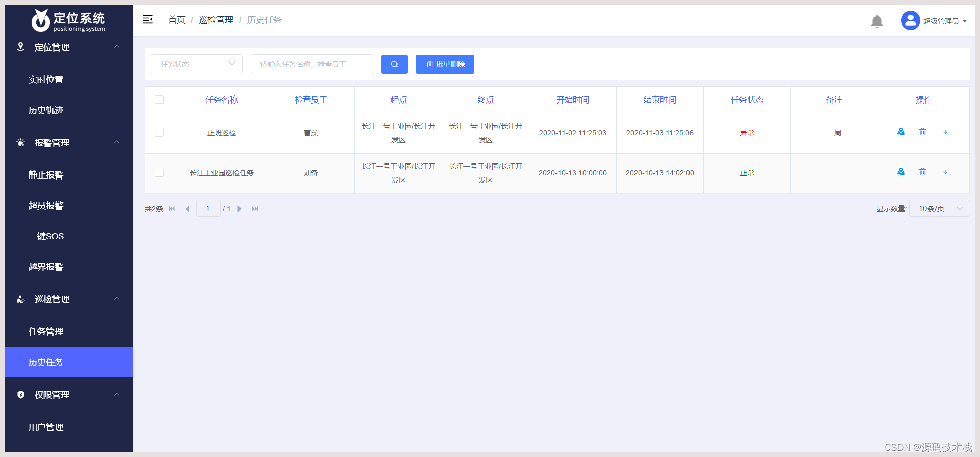Click the 检查员工 column header
Viewport: 980px width, 457px height.
pyautogui.click(x=311, y=100)
